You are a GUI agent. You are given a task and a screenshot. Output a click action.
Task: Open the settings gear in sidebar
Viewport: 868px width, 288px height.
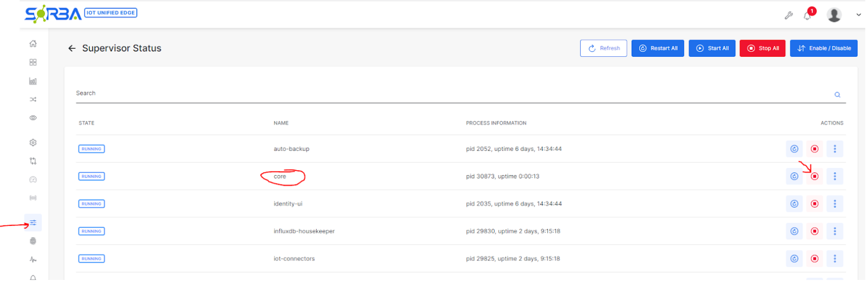(33, 143)
